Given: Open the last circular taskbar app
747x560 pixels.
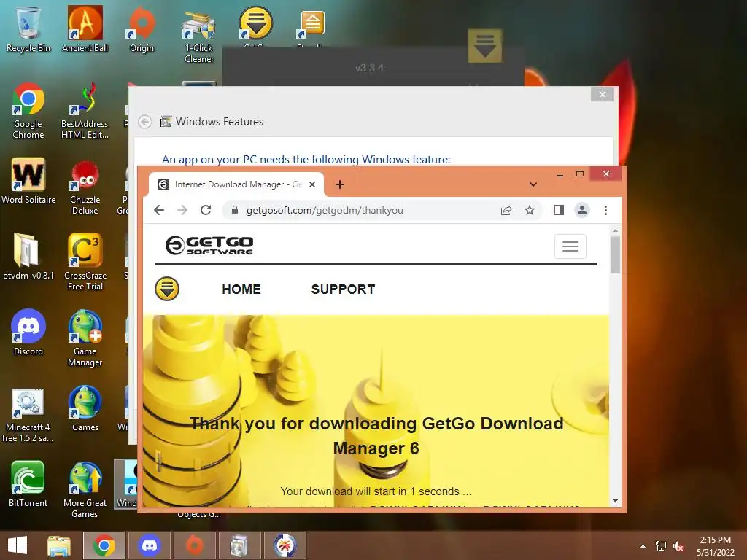Looking at the screenshot, I should (x=285, y=545).
